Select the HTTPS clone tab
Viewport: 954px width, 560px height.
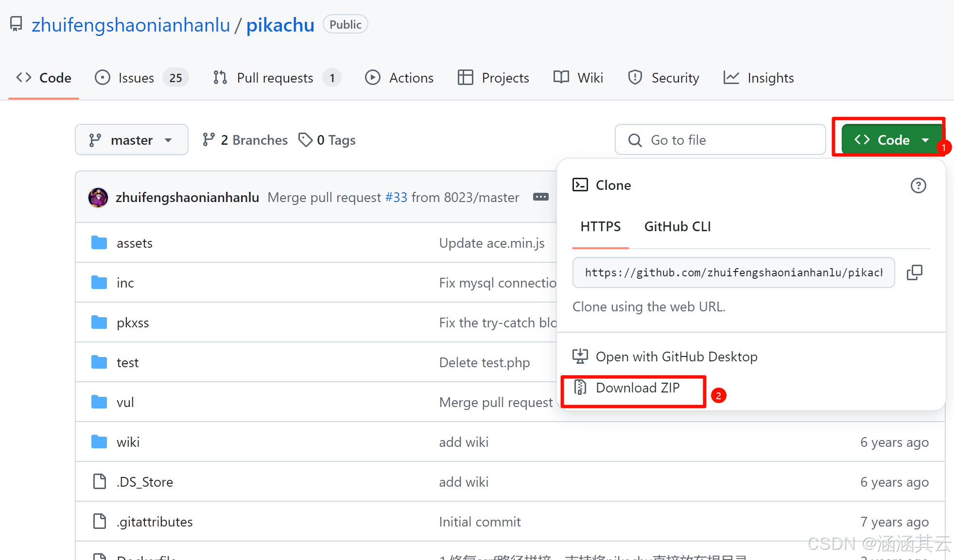600,226
